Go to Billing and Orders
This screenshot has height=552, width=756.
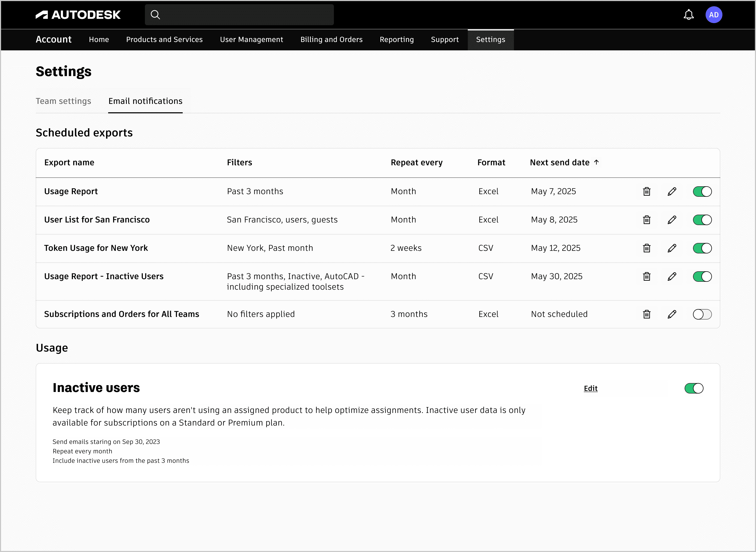point(331,40)
